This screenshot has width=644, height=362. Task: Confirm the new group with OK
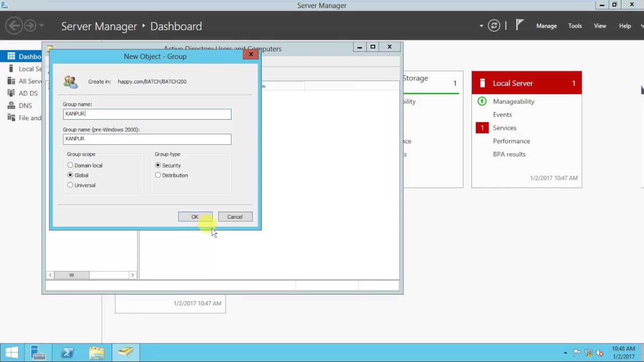(195, 217)
